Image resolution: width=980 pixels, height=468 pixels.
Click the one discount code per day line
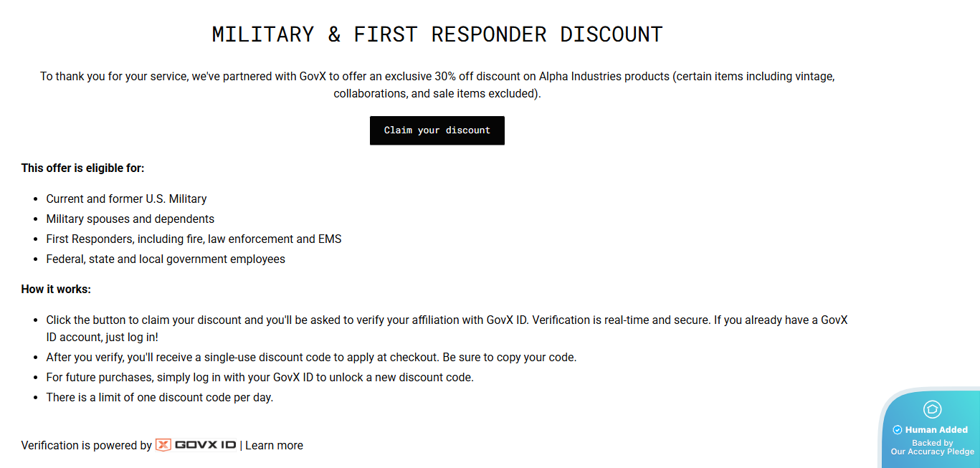coord(159,397)
